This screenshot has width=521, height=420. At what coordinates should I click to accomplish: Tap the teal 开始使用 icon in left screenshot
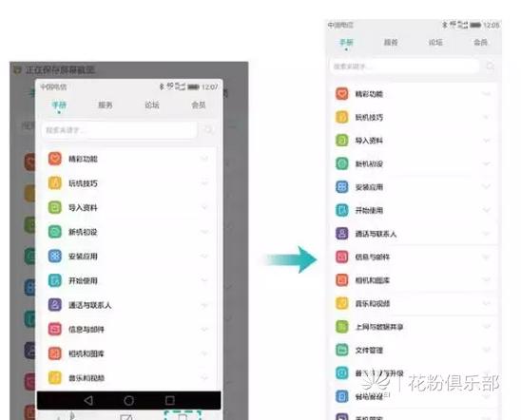55,280
